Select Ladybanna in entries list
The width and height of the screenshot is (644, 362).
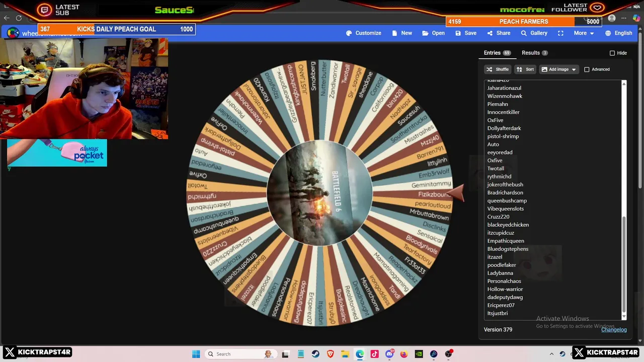click(500, 273)
